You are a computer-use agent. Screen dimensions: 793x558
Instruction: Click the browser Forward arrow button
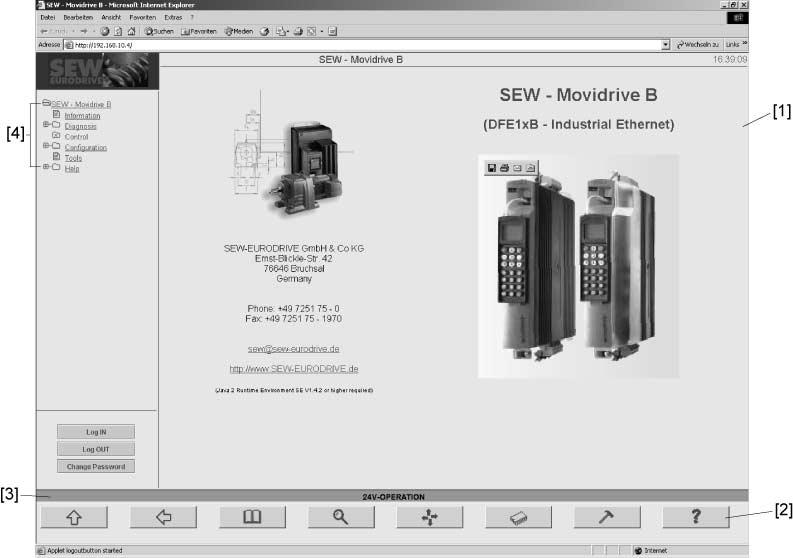pos(84,31)
